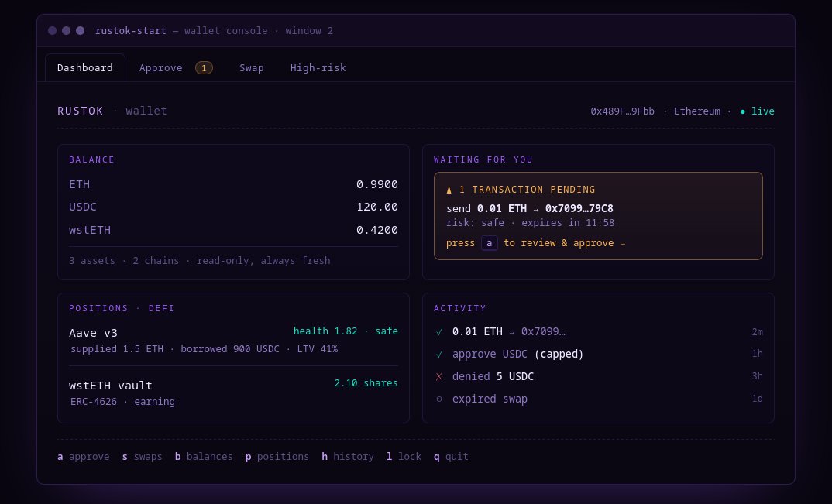The height and width of the screenshot is (504, 832).
Task: Click the 'POSITIONS · DEFI' panel heading
Action: 122,308
